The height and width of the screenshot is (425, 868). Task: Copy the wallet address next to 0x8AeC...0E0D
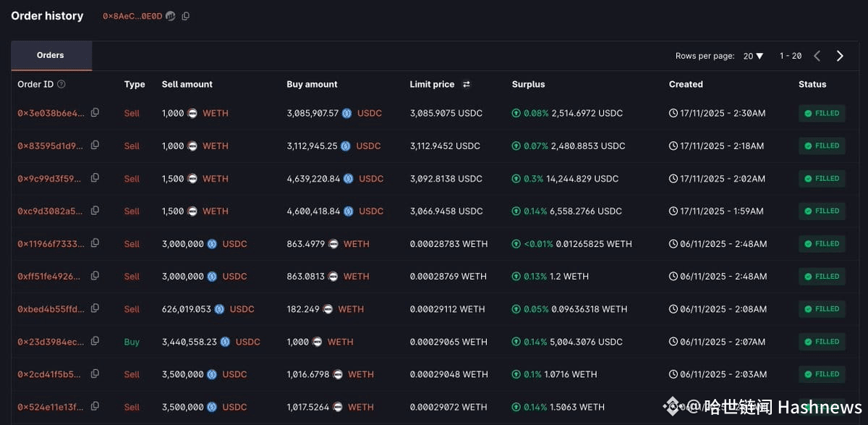click(186, 16)
